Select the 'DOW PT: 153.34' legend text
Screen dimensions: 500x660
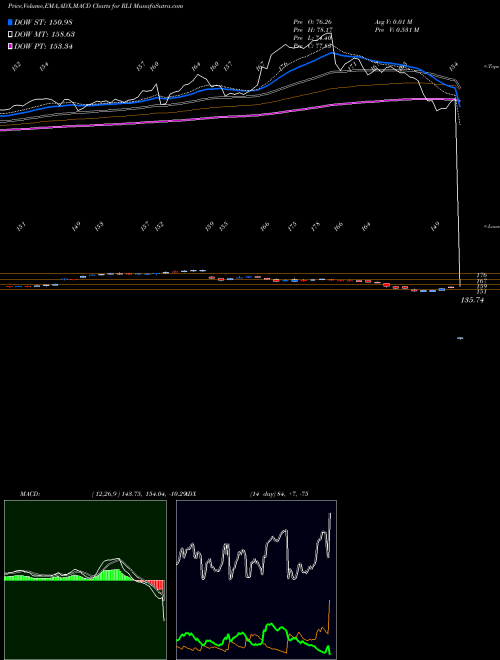pyautogui.click(x=43, y=46)
